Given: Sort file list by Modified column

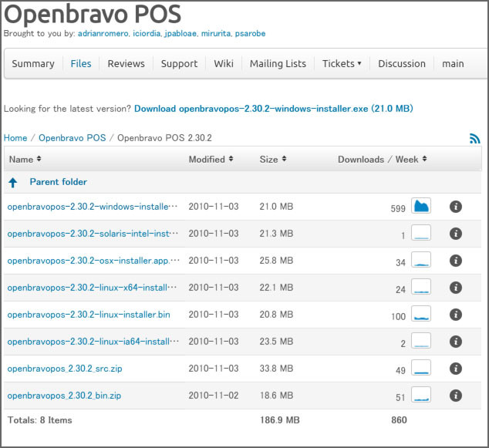Looking at the screenshot, I should (211, 160).
